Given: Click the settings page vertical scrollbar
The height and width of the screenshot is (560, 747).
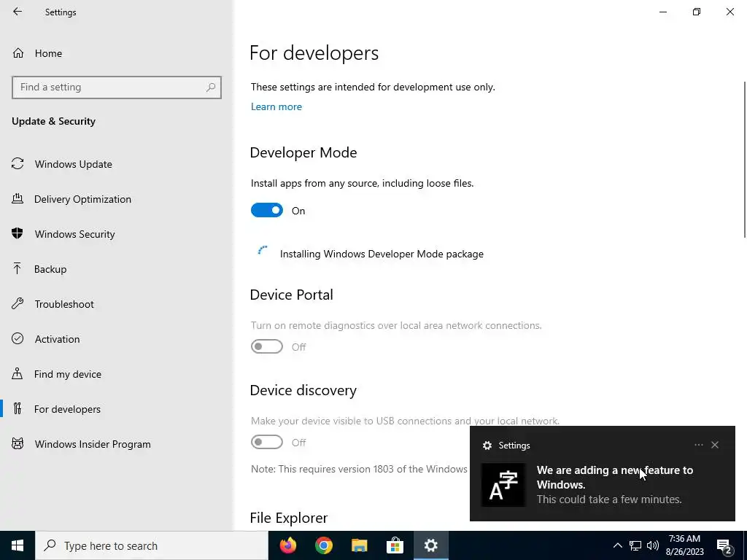Looking at the screenshot, I should tap(745, 160).
